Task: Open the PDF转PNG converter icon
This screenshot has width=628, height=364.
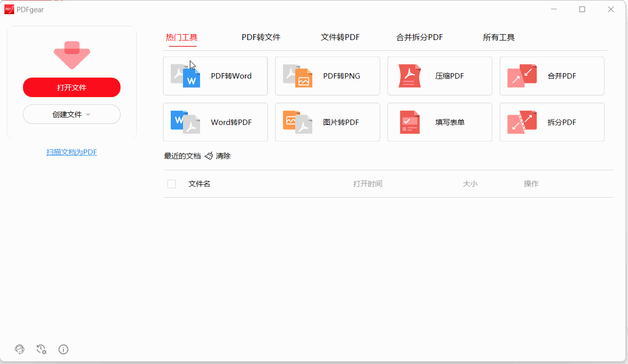Action: [298, 76]
